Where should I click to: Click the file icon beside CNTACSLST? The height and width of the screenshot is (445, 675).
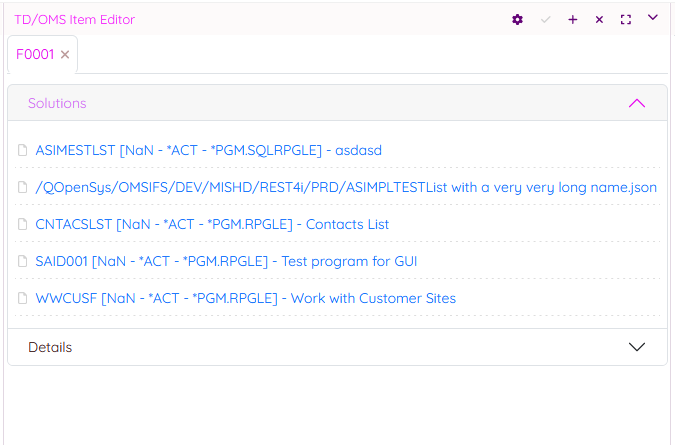click(23, 224)
